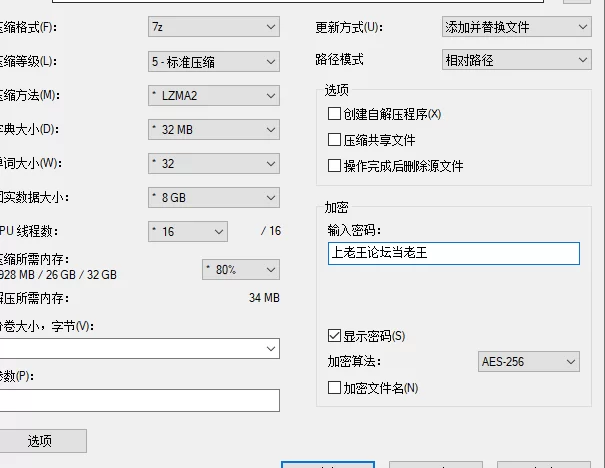Uncheck the 显示密码 checkbox

[334, 336]
